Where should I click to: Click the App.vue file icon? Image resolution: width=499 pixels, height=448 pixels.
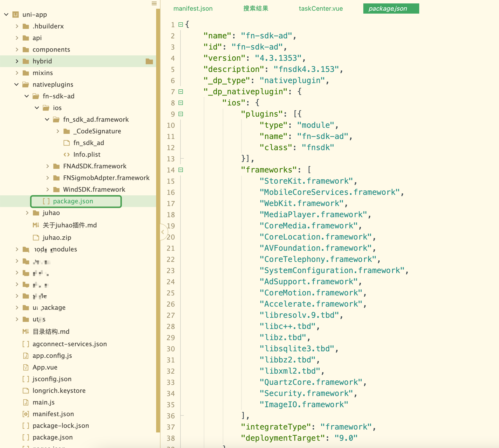[x=26, y=367]
